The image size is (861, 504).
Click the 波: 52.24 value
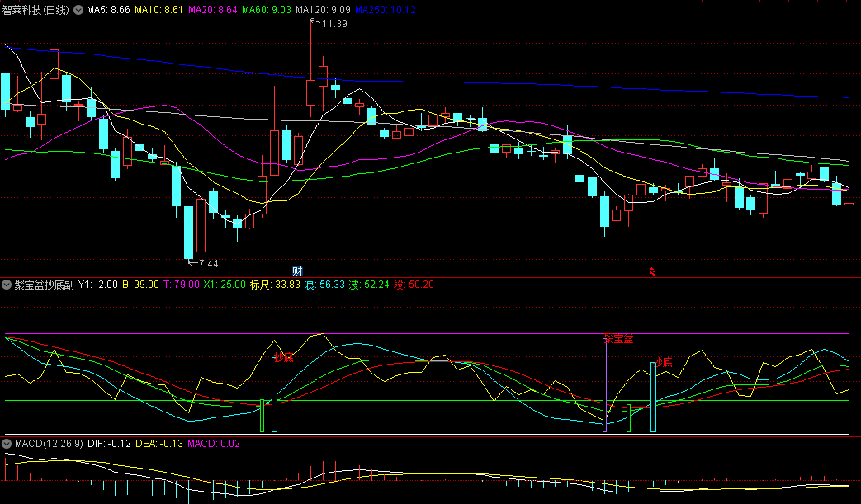369,285
